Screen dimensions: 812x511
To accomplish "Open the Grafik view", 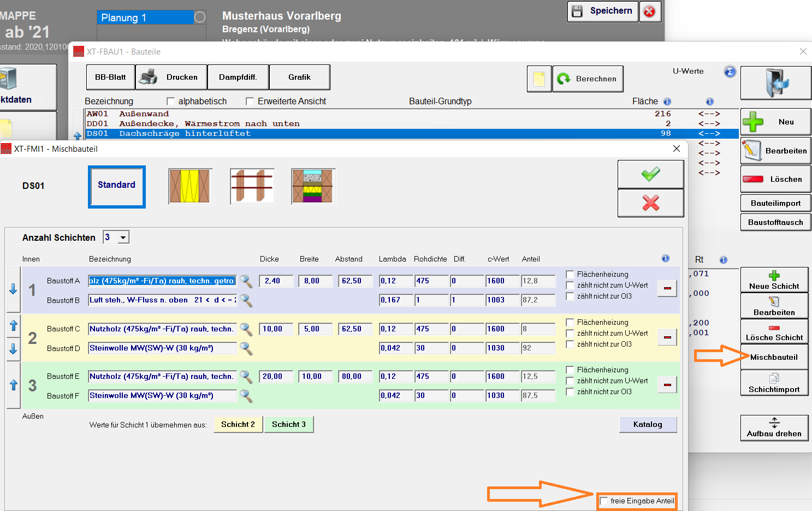I will pyautogui.click(x=299, y=77).
